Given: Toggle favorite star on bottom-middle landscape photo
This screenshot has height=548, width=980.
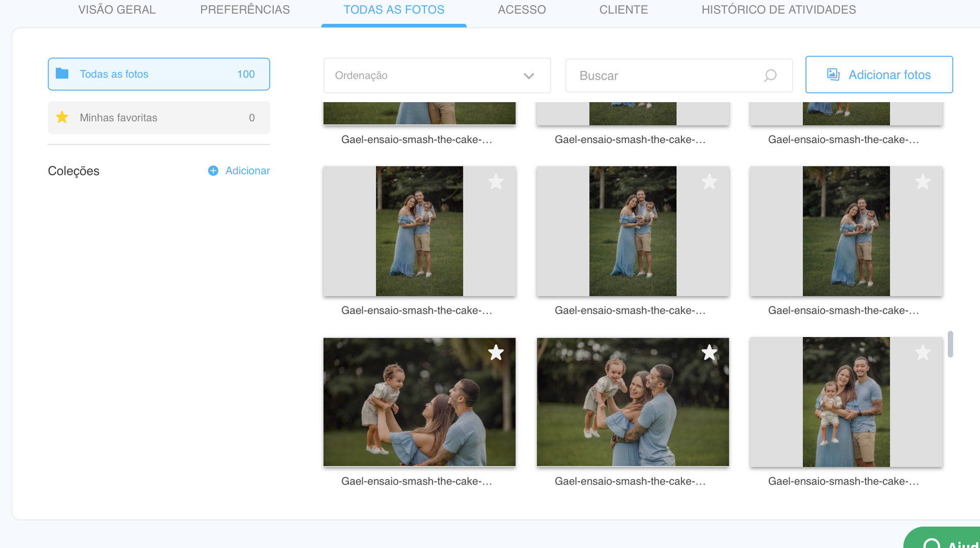Looking at the screenshot, I should 709,352.
